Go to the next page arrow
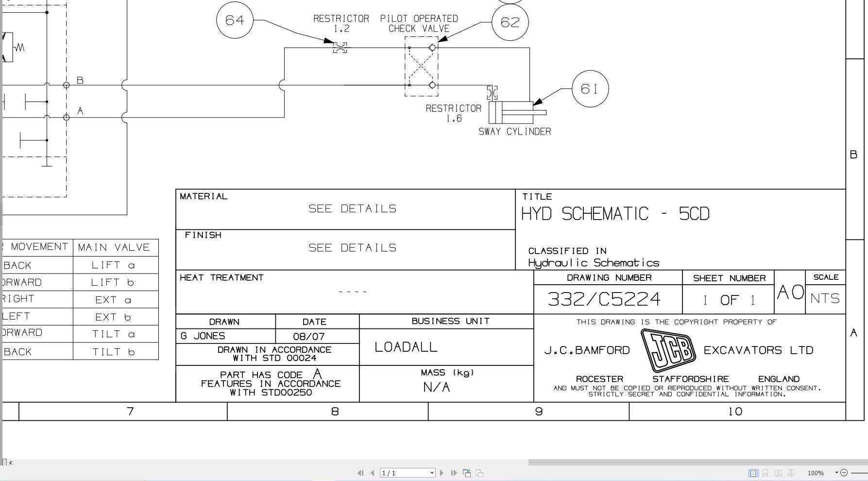Image resolution: width=868 pixels, height=481 pixels. pos(442,472)
